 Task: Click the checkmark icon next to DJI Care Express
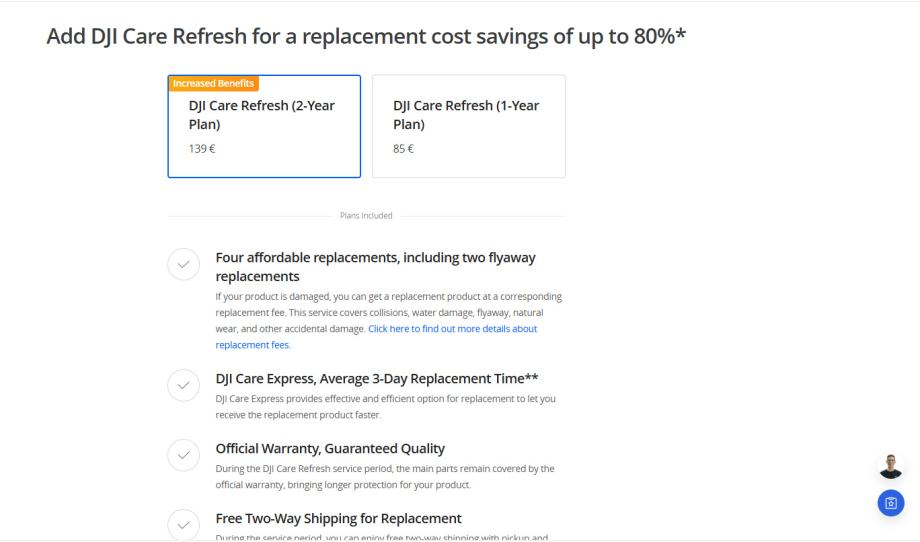click(x=182, y=386)
